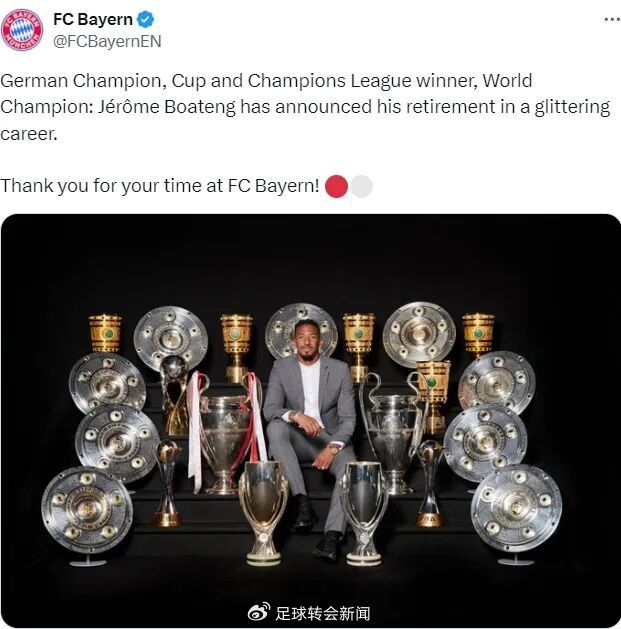Viewport: 621px width, 629px height.
Task: Click the Champions League trophy without ribbons
Action: [x=393, y=435]
